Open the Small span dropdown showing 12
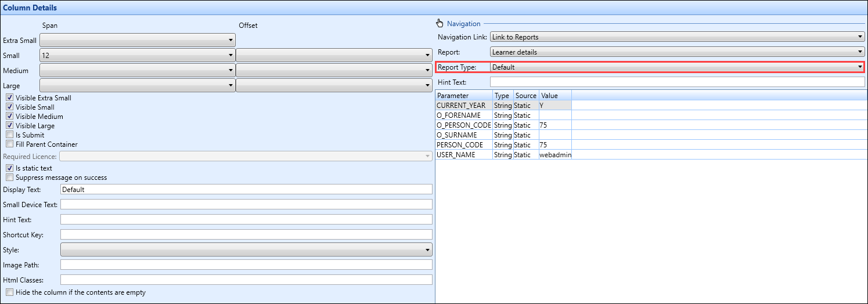Screen dimensions: 868x304 pos(137,55)
